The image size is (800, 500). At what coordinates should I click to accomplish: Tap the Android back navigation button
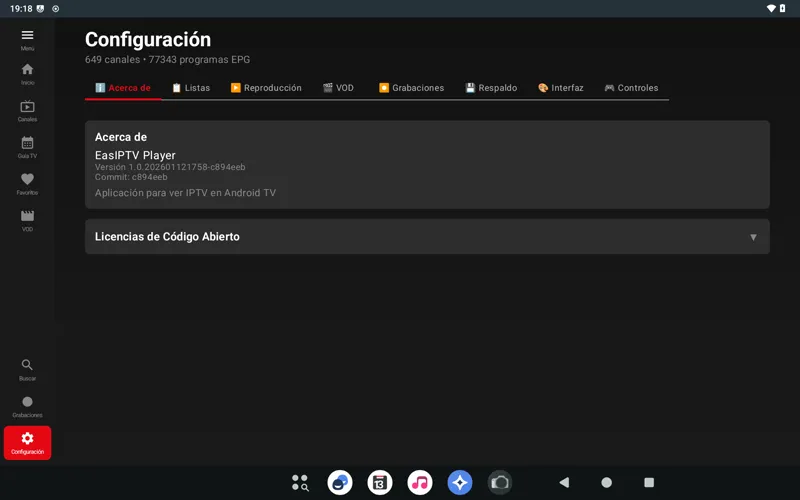(564, 482)
